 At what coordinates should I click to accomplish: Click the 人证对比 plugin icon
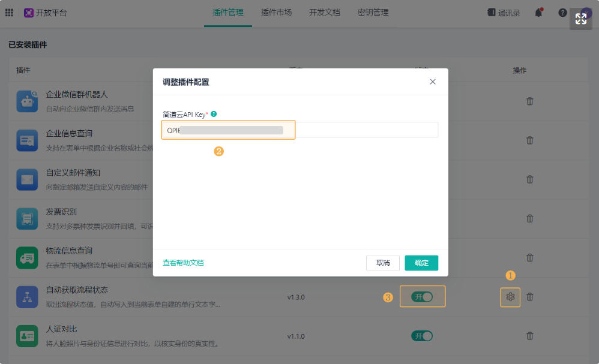point(26,336)
